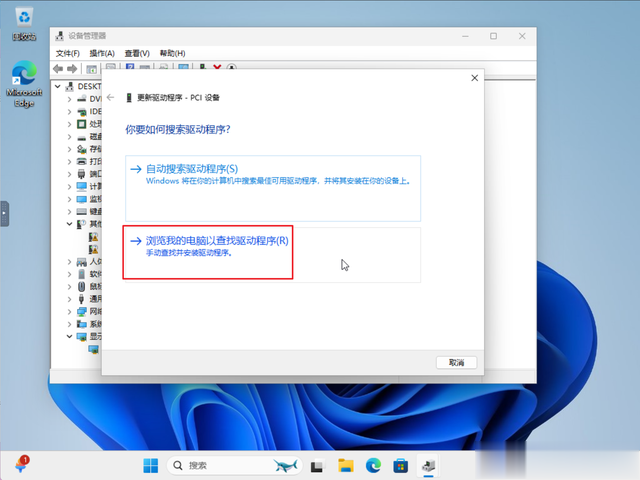Open the 文件(F) menu
The image size is (640, 480).
pos(67,53)
